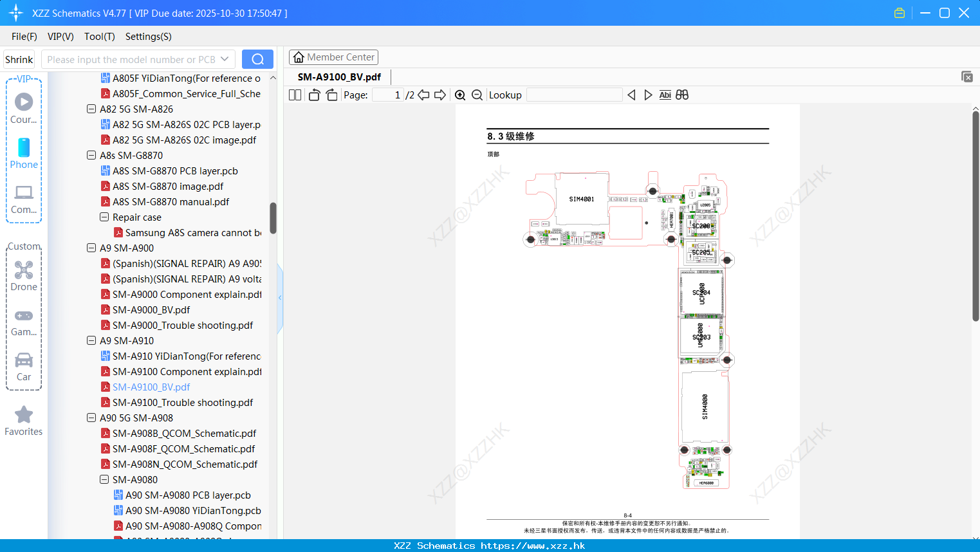Collapse the A82 5G SM-A826 node
This screenshot has height=552, width=980.
point(91,109)
